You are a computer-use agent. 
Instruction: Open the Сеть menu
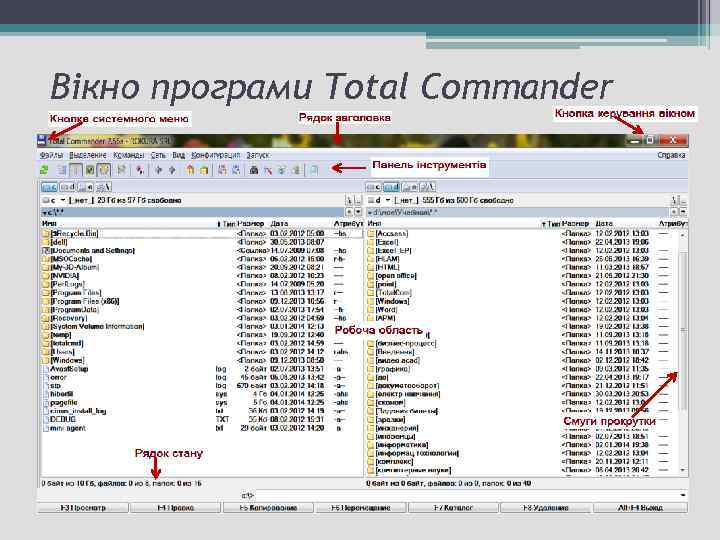[158, 155]
